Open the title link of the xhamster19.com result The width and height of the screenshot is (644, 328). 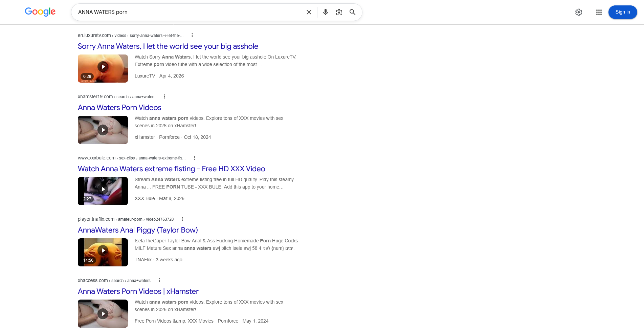point(119,108)
